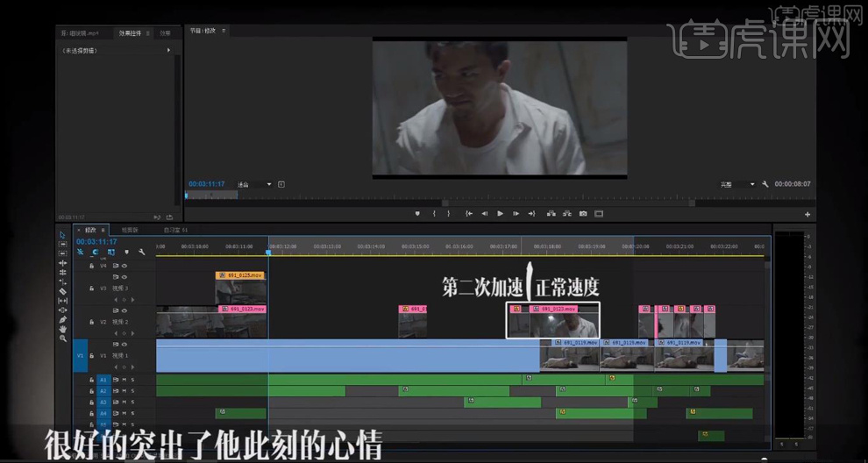The width and height of the screenshot is (868, 463).
Task: Export frame with camera icon
Action: click(583, 213)
